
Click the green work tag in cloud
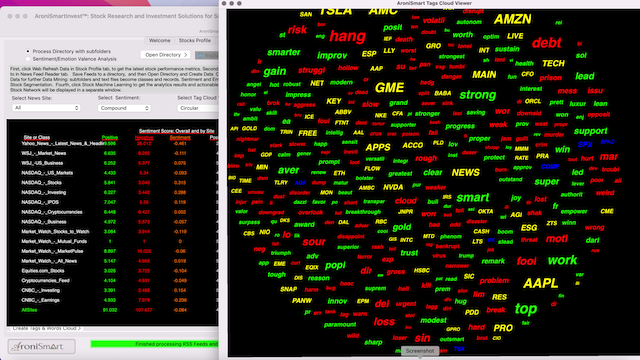562,260
